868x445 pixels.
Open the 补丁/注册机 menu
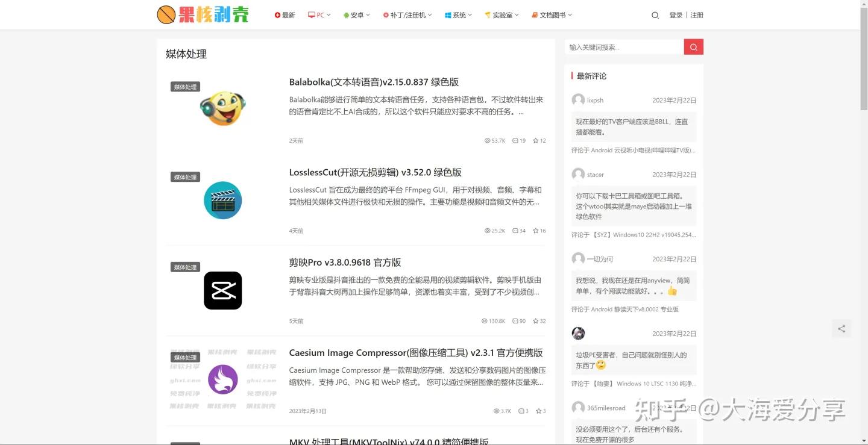point(407,14)
